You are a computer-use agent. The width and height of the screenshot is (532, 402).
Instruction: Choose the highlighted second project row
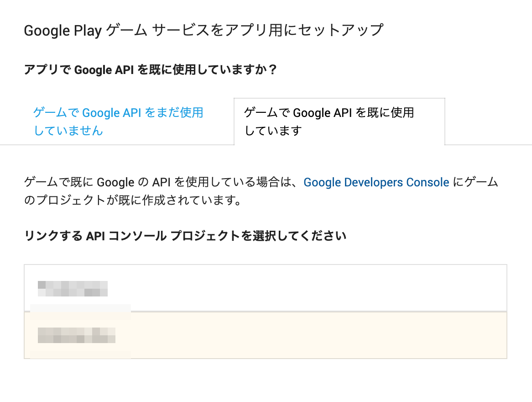pyautogui.click(x=265, y=335)
